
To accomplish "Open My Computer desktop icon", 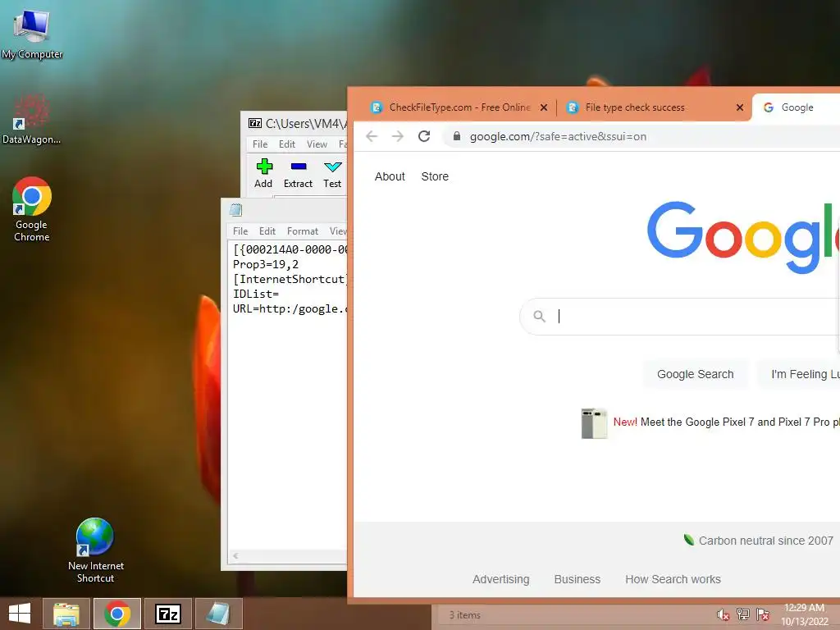I will (x=32, y=33).
